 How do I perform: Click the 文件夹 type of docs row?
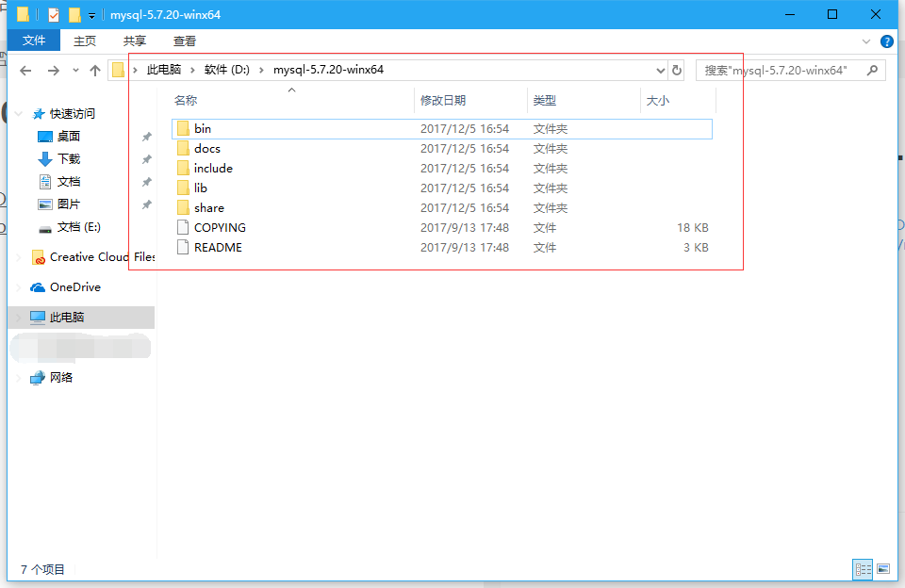click(x=551, y=148)
